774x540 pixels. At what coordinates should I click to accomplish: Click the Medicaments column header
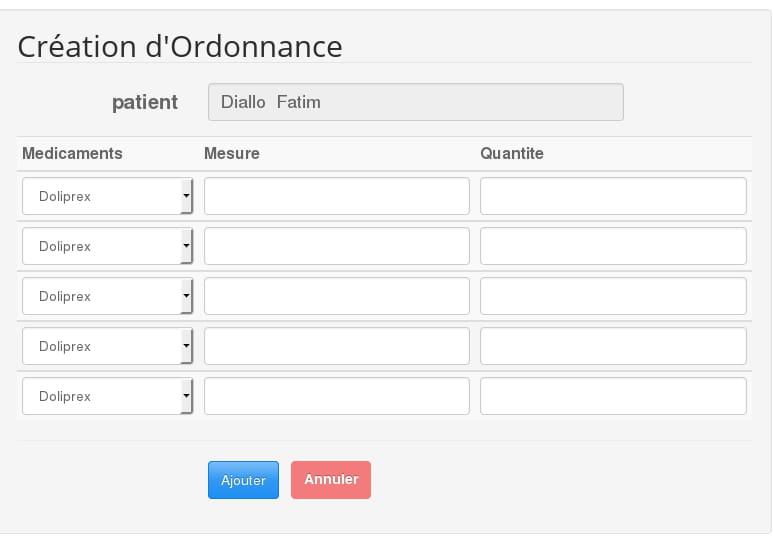point(72,154)
